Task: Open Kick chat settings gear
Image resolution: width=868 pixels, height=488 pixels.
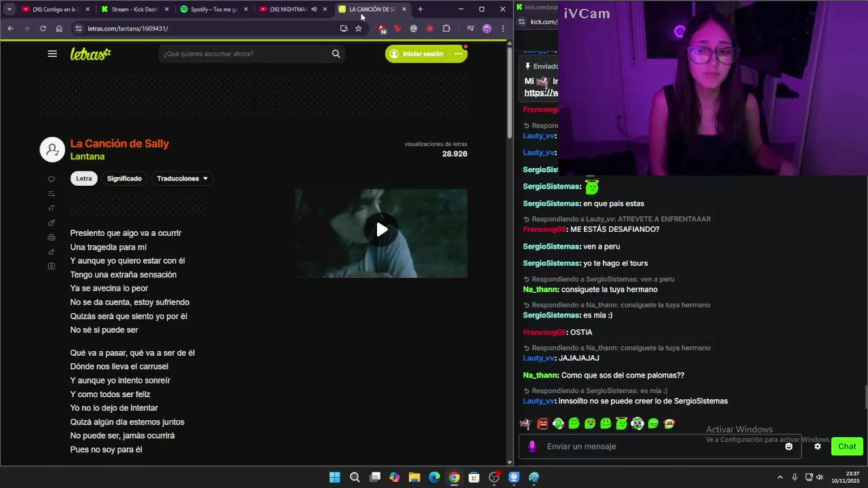Action: 818,446
